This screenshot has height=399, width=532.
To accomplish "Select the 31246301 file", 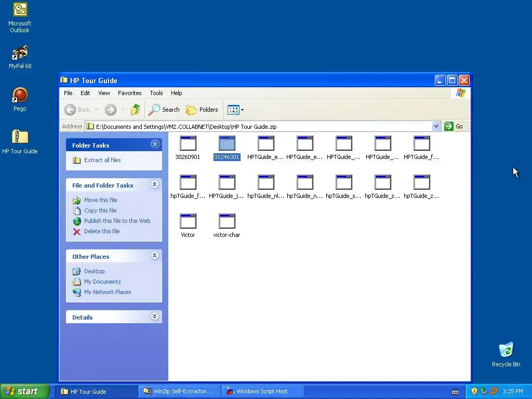I will pyautogui.click(x=227, y=148).
